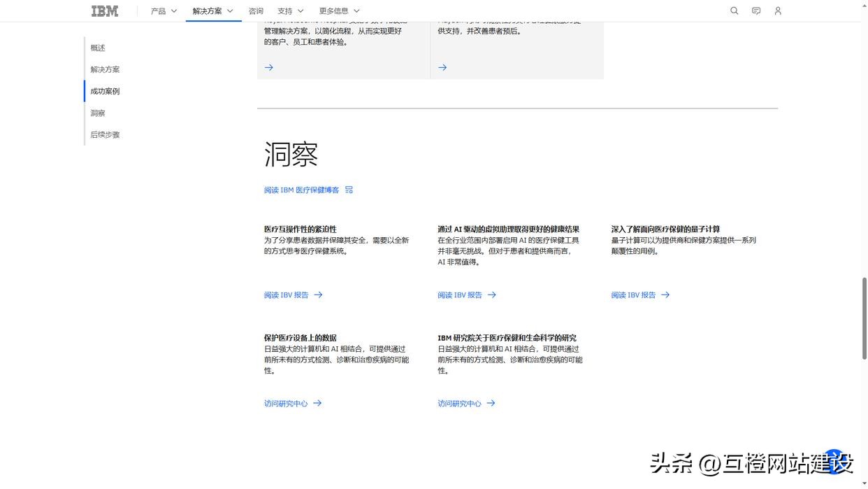Screen dimensions: 868x489
Task: Open the 阅读 IBM 医疗保健博客 link
Action: [x=301, y=189]
